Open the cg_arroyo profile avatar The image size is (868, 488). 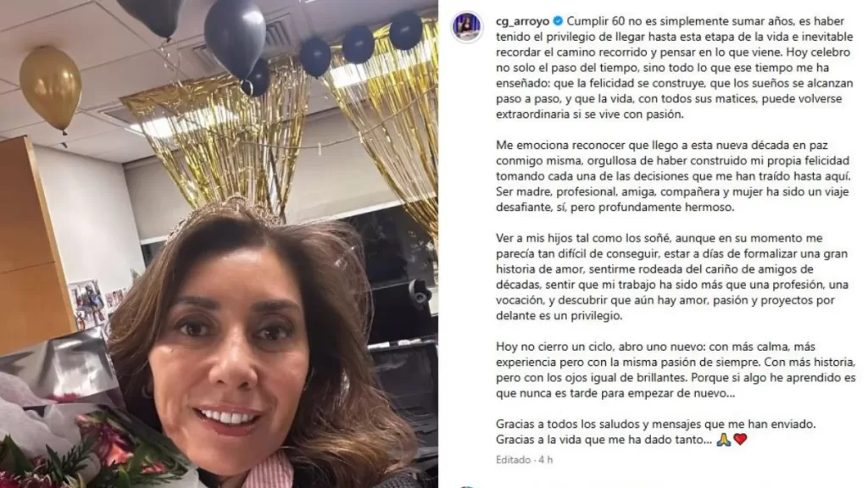[467, 26]
